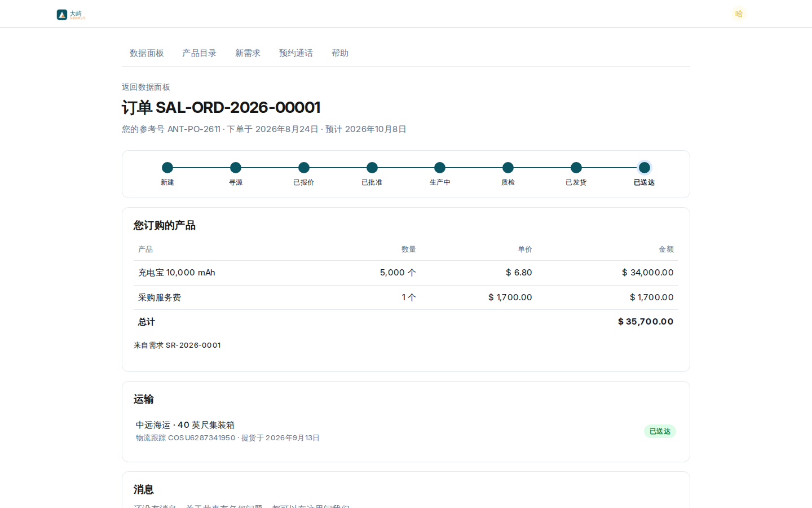Image resolution: width=812 pixels, height=508 pixels.
Task: Click the 质检 stage dot
Action: (x=508, y=168)
